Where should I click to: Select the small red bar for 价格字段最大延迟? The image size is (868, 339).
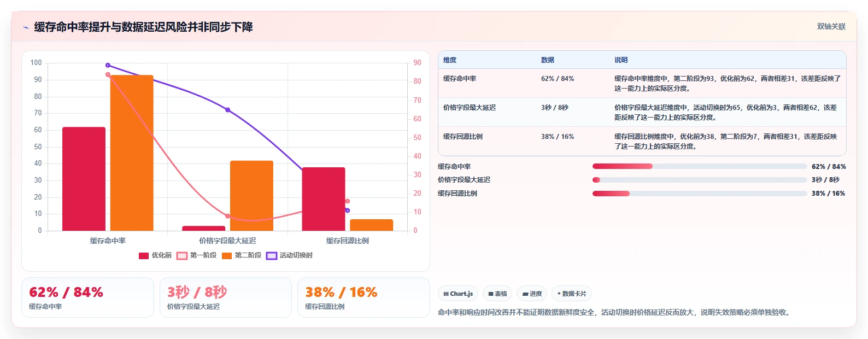tap(203, 228)
